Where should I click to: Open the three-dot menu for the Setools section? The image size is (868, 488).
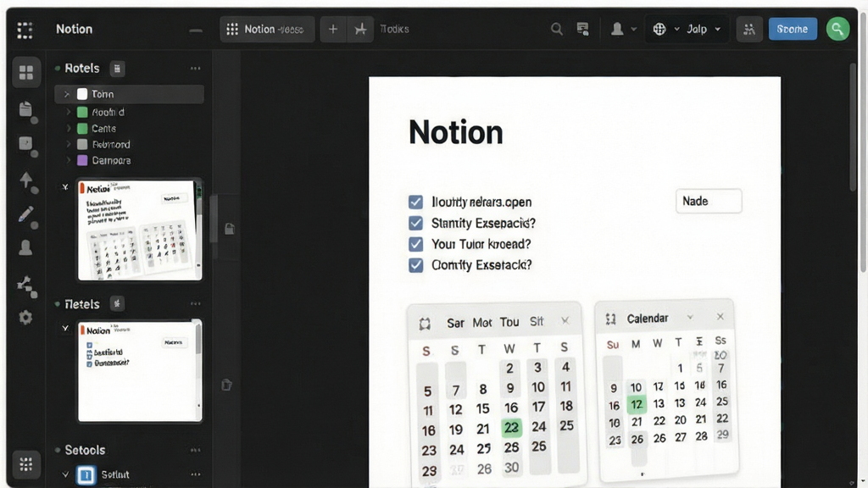196,451
